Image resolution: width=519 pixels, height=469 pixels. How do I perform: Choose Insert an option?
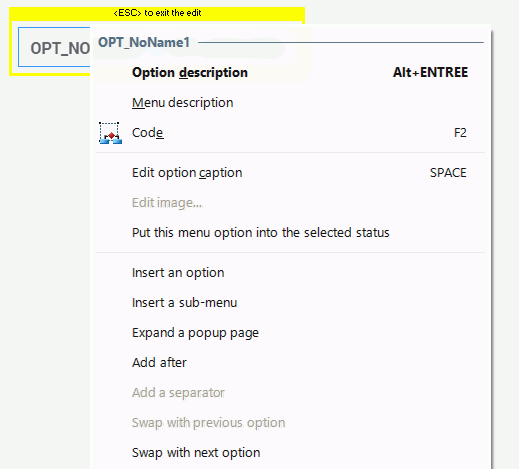(290, 273)
